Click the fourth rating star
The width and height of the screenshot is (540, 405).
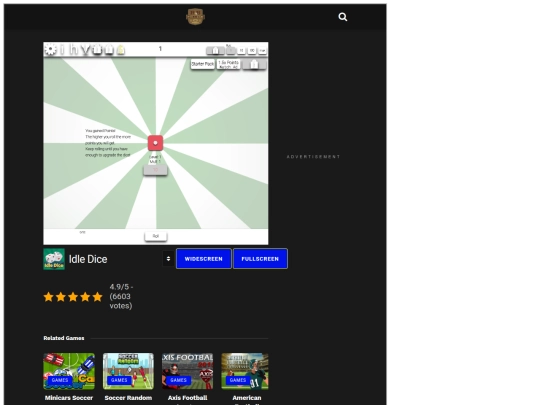[85, 297]
